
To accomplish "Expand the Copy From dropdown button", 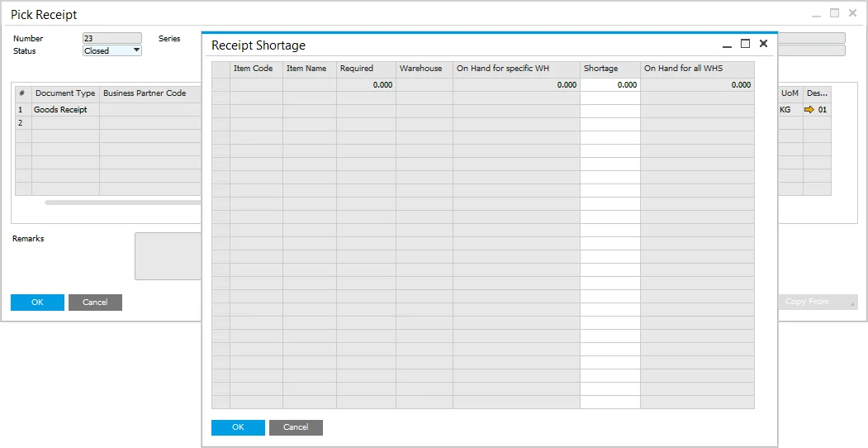I will coord(851,303).
